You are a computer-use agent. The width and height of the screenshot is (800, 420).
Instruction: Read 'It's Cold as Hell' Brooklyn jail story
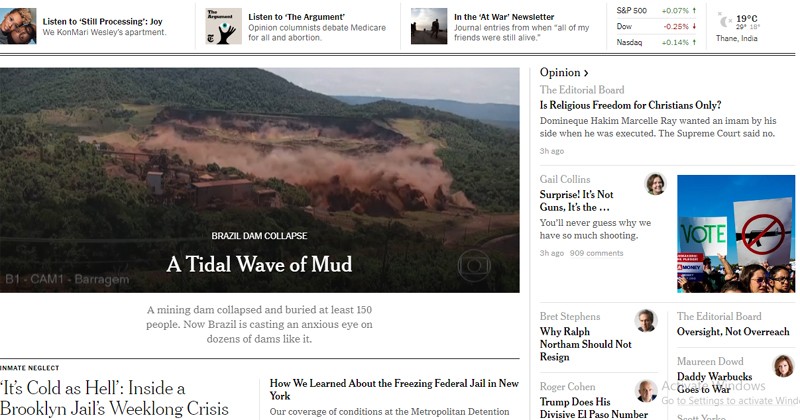(114, 398)
